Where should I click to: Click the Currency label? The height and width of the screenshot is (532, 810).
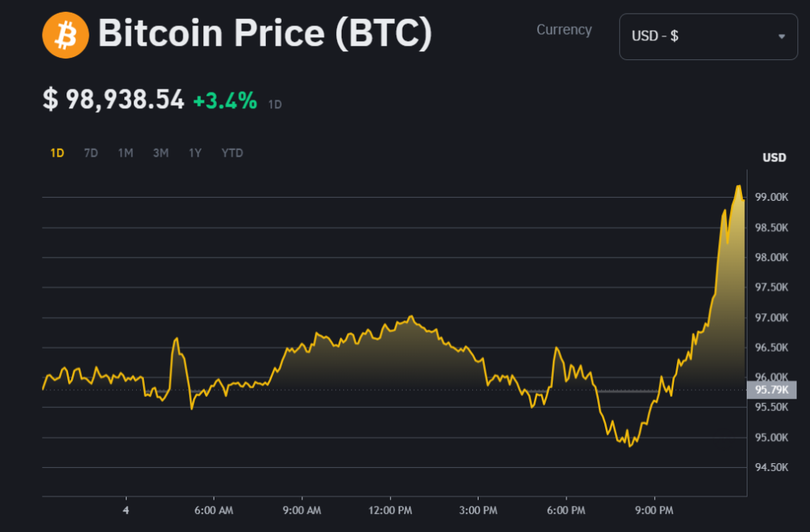pyautogui.click(x=564, y=29)
